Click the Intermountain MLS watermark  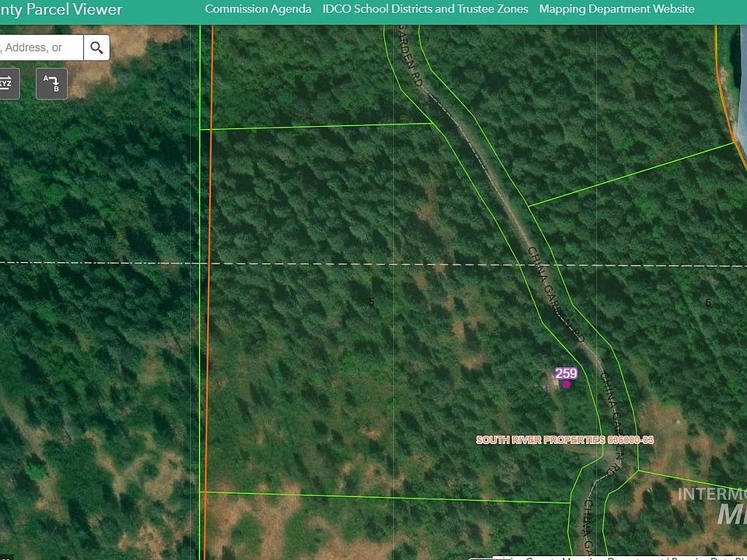pyautogui.click(x=713, y=506)
